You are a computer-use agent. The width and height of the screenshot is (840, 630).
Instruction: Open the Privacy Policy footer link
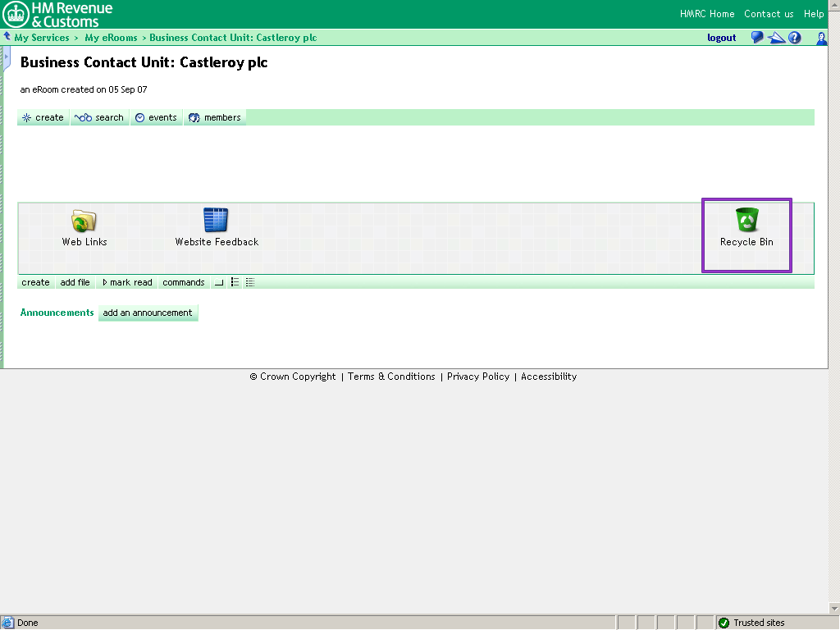pos(477,377)
